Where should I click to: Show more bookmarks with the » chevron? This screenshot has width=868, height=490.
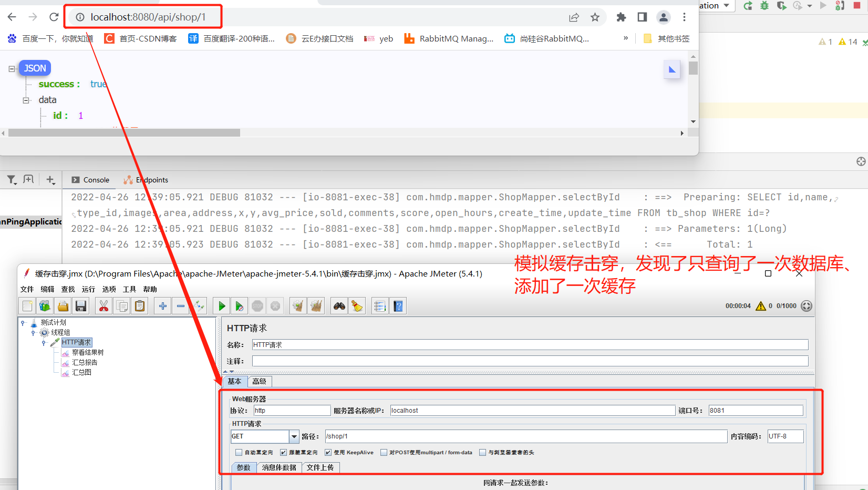[626, 38]
